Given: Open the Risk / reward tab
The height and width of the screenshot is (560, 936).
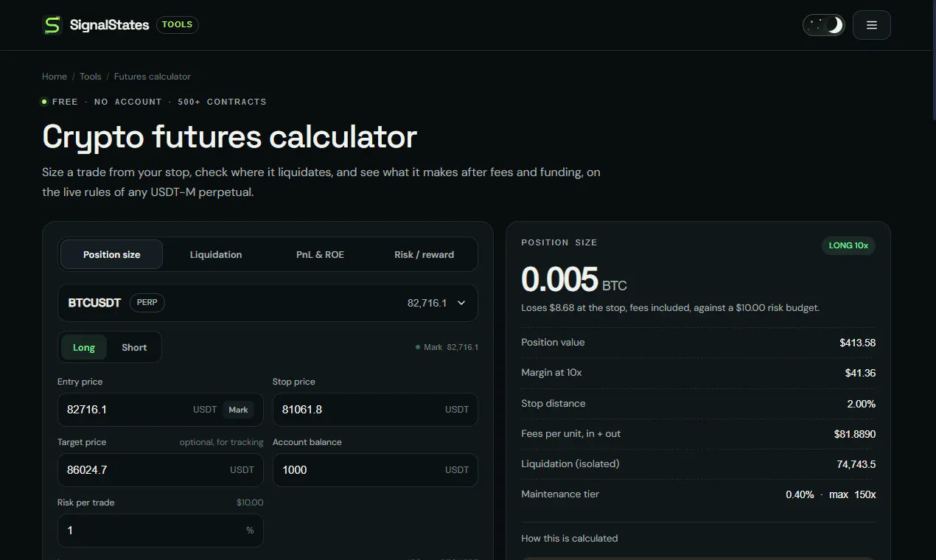Looking at the screenshot, I should point(424,254).
